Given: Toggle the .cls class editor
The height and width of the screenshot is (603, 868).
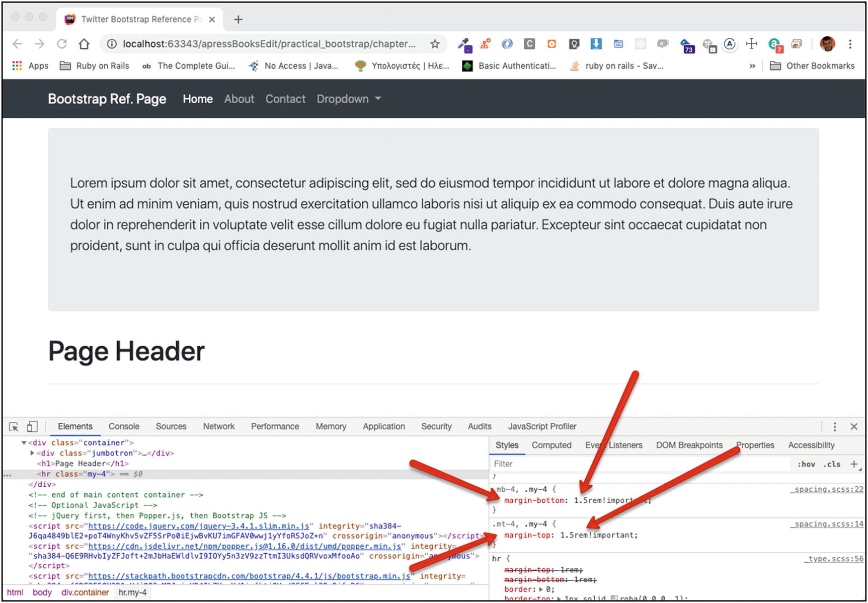Looking at the screenshot, I should pyautogui.click(x=831, y=464).
